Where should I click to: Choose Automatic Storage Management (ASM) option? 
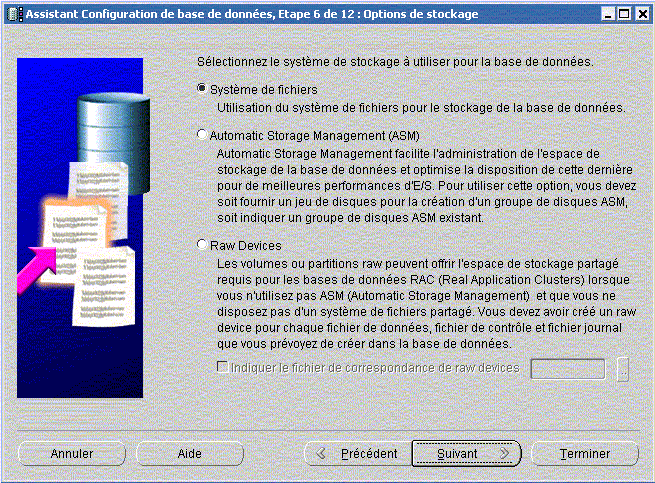point(203,134)
